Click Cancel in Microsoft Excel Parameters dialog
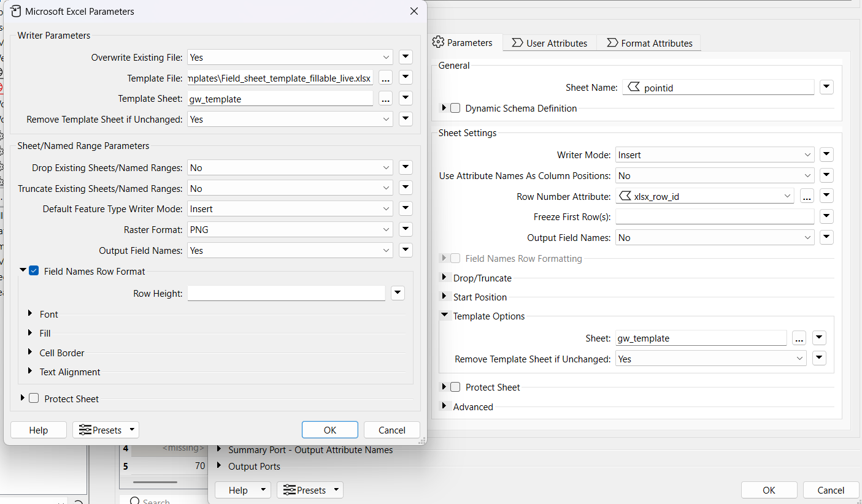This screenshot has height=504, width=862. coord(392,430)
